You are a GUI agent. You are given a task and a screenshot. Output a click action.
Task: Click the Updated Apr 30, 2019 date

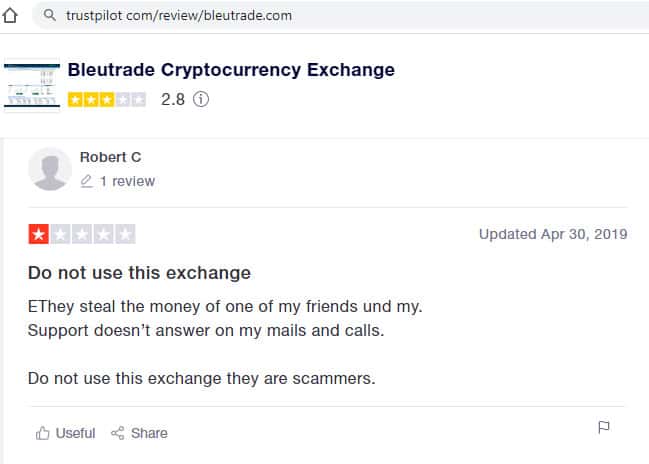click(x=553, y=234)
